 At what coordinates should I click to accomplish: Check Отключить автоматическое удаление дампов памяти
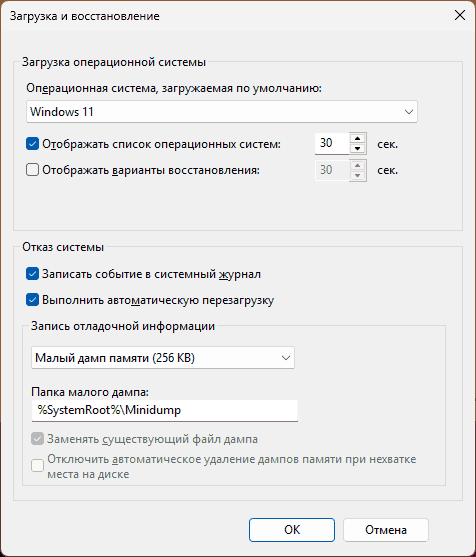coord(37,465)
